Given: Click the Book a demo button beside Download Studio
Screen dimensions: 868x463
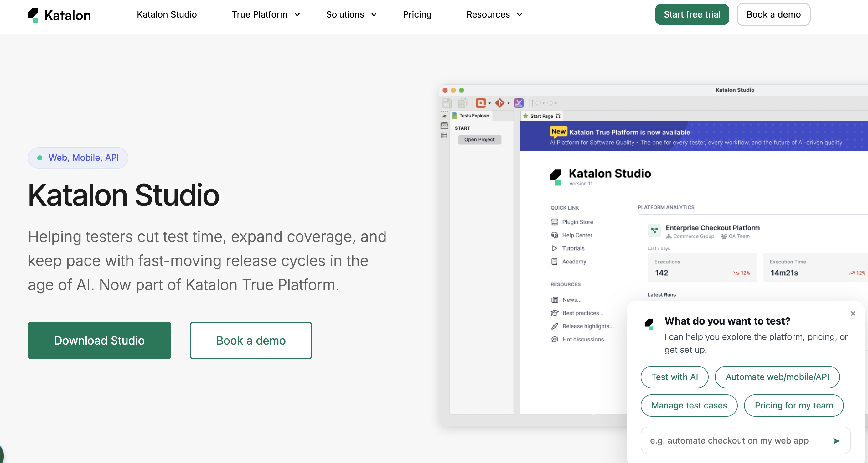Looking at the screenshot, I should [x=251, y=340].
